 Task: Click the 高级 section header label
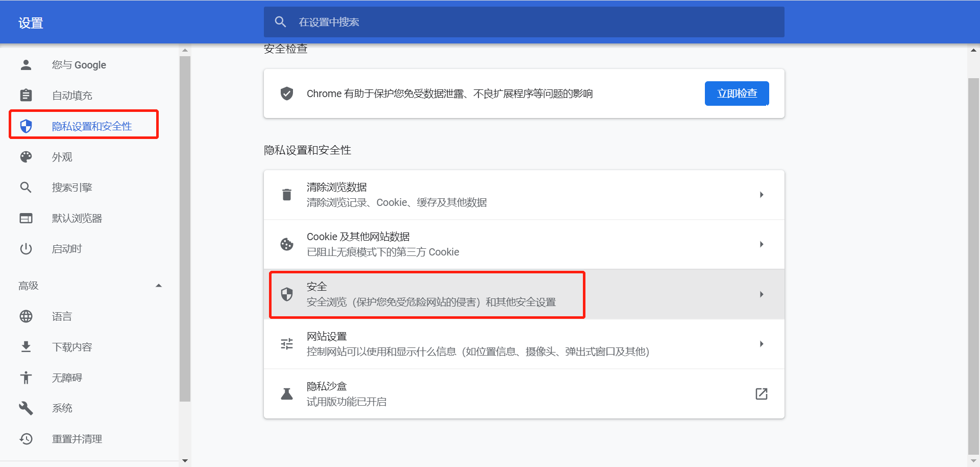pos(29,286)
